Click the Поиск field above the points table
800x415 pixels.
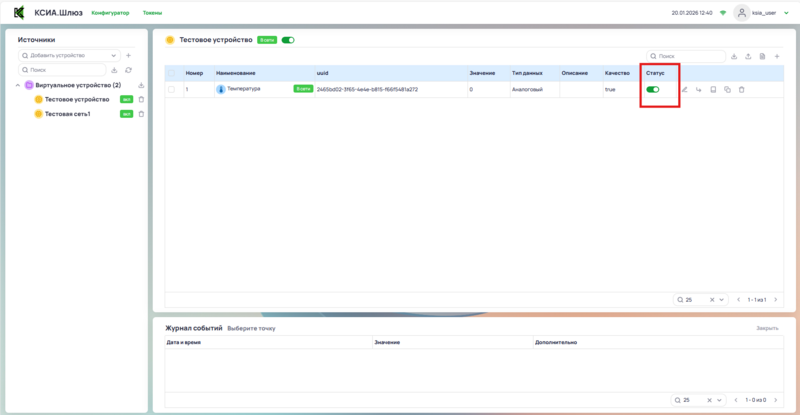[690, 56]
